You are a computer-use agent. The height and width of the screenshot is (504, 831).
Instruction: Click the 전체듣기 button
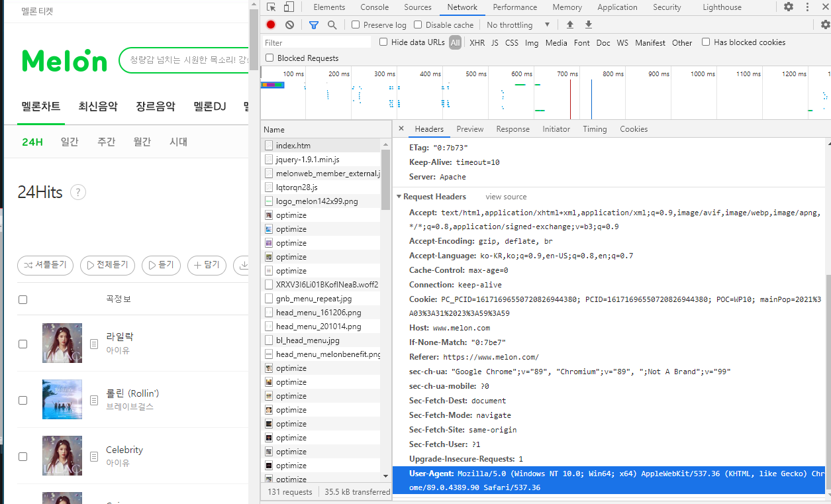[x=108, y=265]
